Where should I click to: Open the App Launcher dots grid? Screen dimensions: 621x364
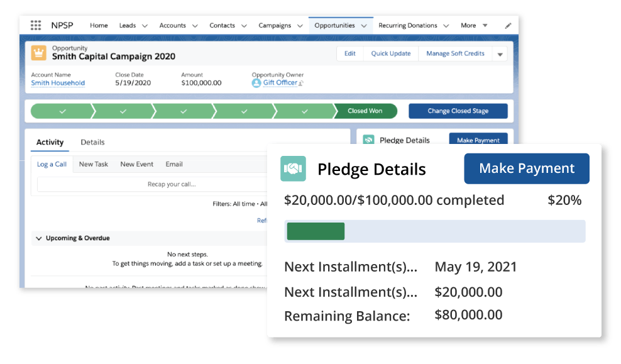pos(36,25)
